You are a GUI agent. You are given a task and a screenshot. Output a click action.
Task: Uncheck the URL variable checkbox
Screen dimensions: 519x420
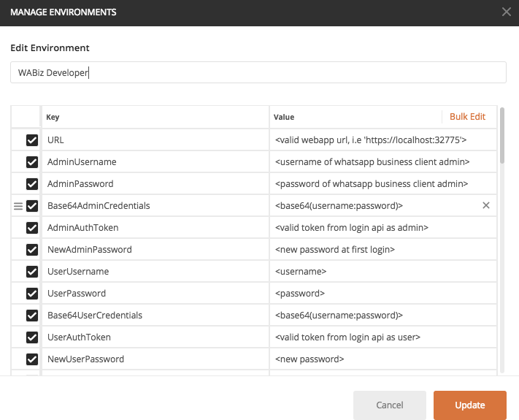coord(32,140)
